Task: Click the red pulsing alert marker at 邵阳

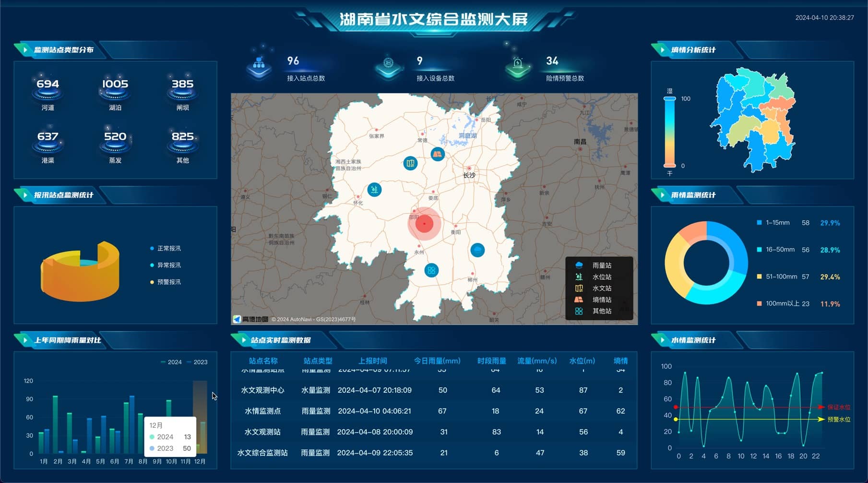Action: click(x=424, y=224)
